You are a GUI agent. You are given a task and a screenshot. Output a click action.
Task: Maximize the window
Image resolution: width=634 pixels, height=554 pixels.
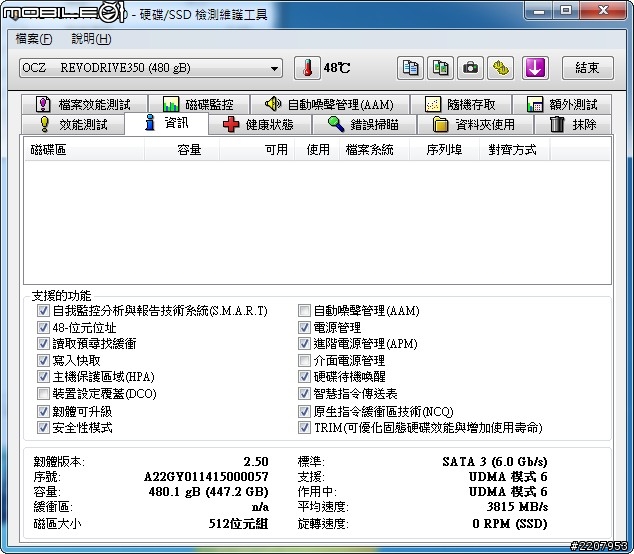[x=566, y=11]
